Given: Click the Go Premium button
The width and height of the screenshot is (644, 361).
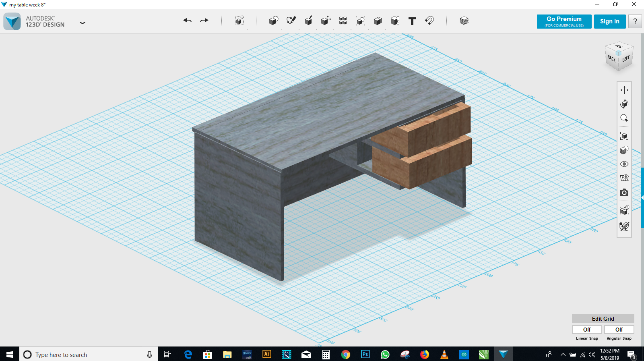Looking at the screenshot, I should (x=564, y=21).
